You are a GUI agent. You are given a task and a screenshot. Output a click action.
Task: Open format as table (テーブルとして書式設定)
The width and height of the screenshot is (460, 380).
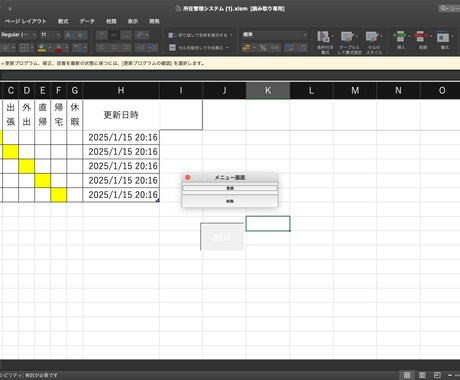point(349,42)
